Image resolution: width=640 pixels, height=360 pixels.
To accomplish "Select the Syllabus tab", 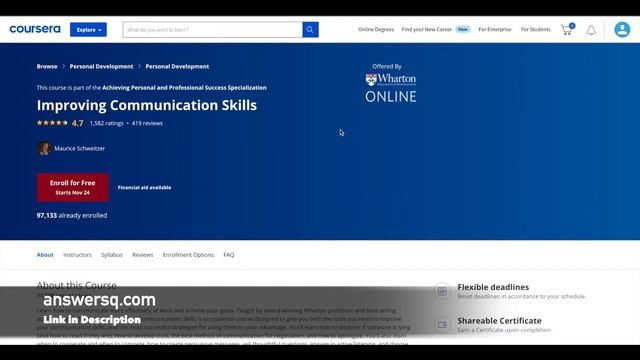I will [x=112, y=255].
